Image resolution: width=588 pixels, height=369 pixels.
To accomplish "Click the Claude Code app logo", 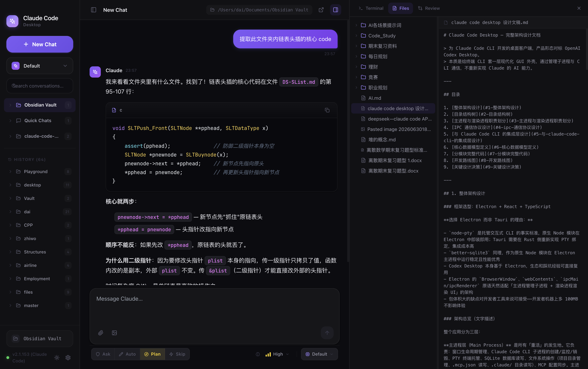I will (12, 21).
